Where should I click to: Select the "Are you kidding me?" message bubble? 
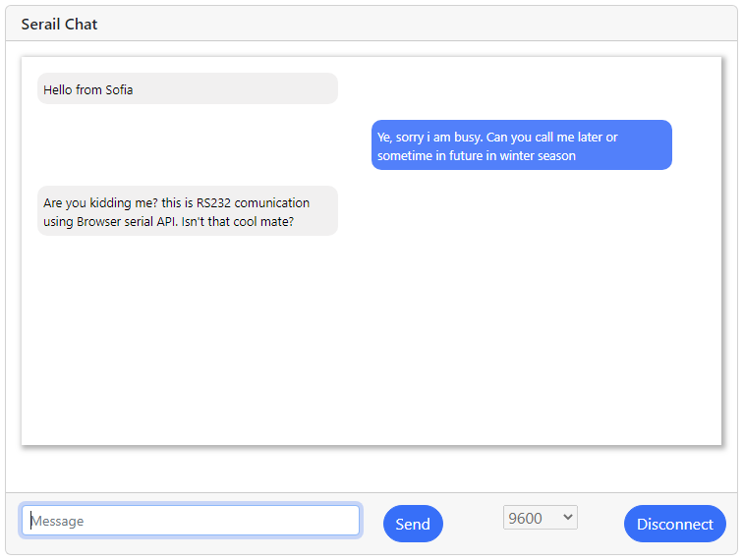pyautogui.click(x=187, y=211)
